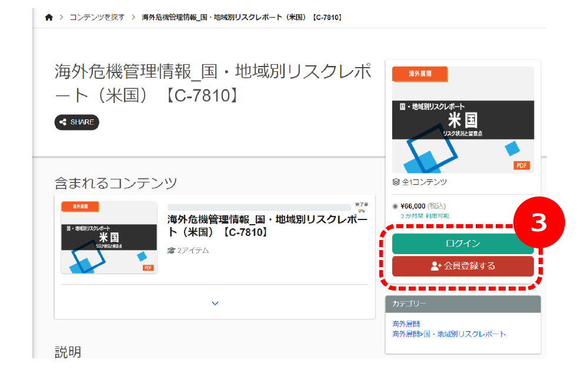This screenshot has width=588, height=383.
Task: Open content item title 海外危機管理情報 in the list
Action: tap(267, 226)
